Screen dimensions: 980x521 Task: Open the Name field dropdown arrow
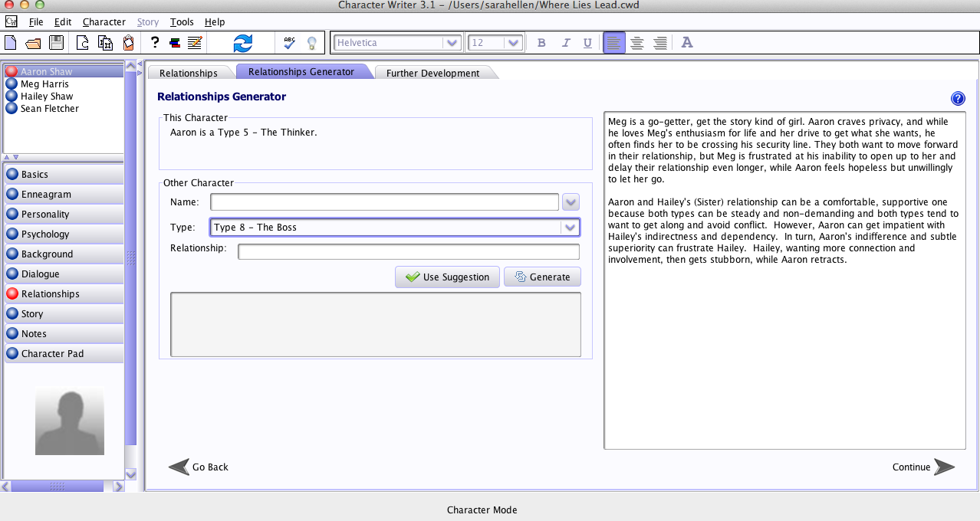point(571,202)
